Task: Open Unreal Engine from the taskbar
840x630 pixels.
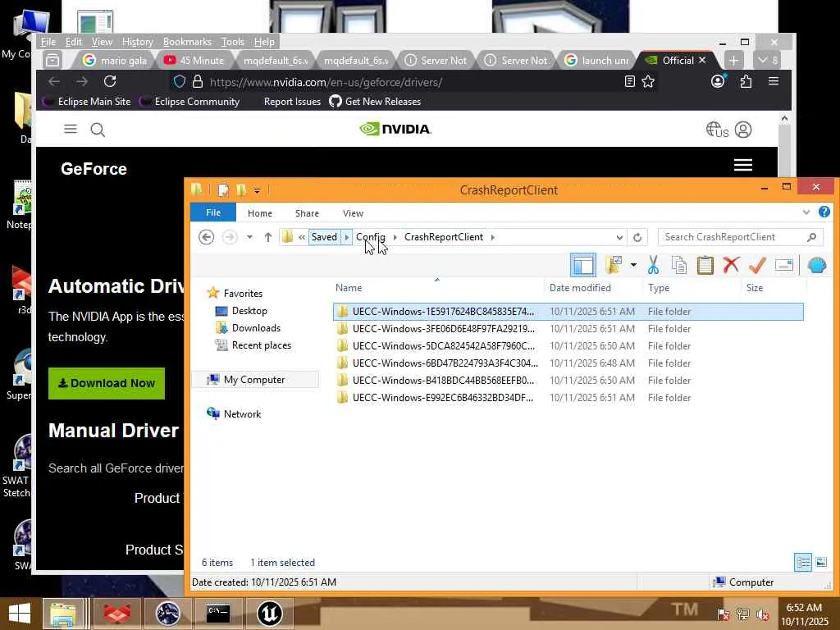Action: pyautogui.click(x=269, y=614)
